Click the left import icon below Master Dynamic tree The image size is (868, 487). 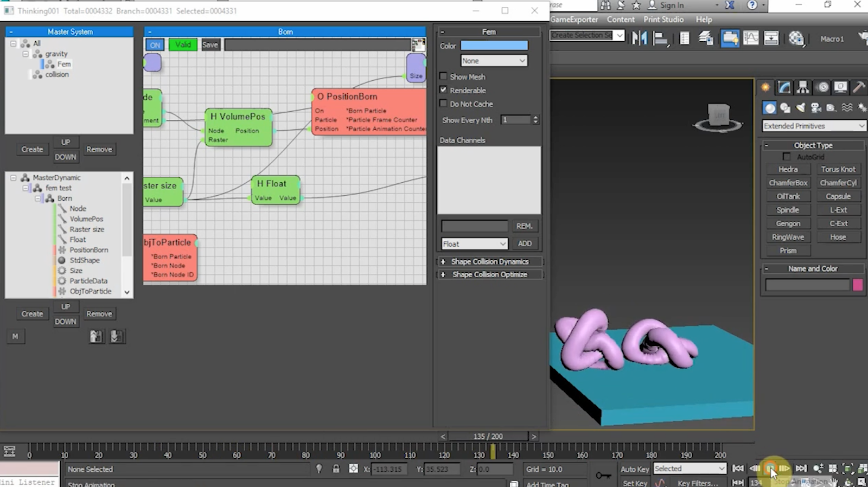pyautogui.click(x=96, y=337)
